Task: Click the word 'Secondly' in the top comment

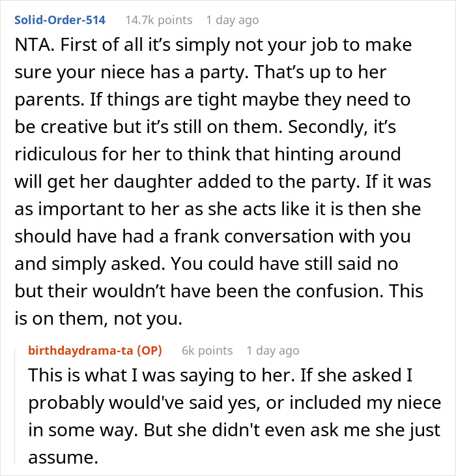Action: (x=324, y=127)
